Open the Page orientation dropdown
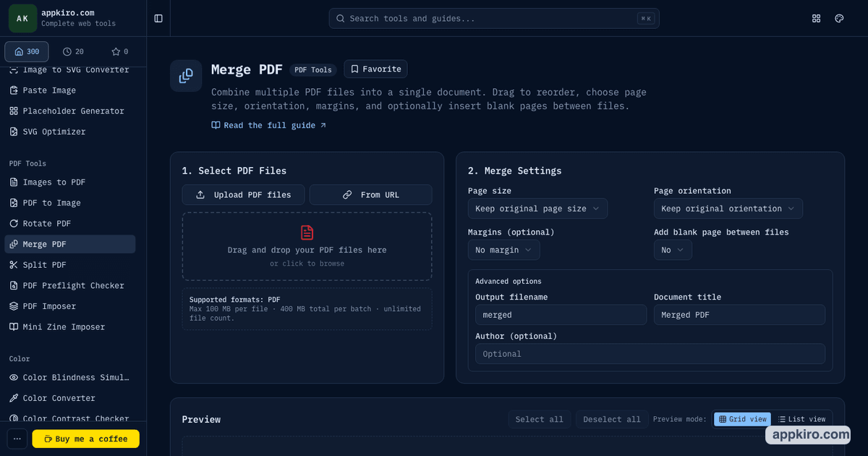The image size is (868, 456). click(728, 208)
